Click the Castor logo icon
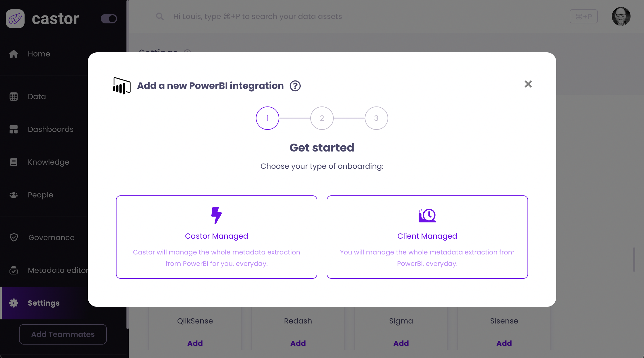Image resolution: width=644 pixels, height=358 pixels. tap(15, 19)
